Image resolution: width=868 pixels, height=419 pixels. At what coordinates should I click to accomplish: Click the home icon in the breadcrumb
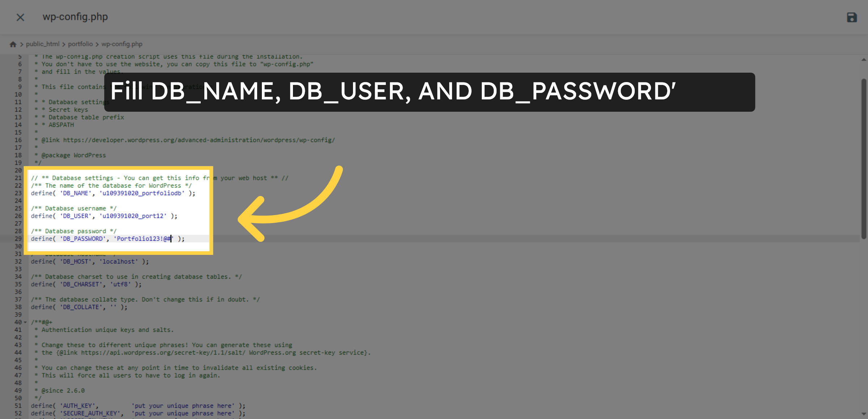13,44
